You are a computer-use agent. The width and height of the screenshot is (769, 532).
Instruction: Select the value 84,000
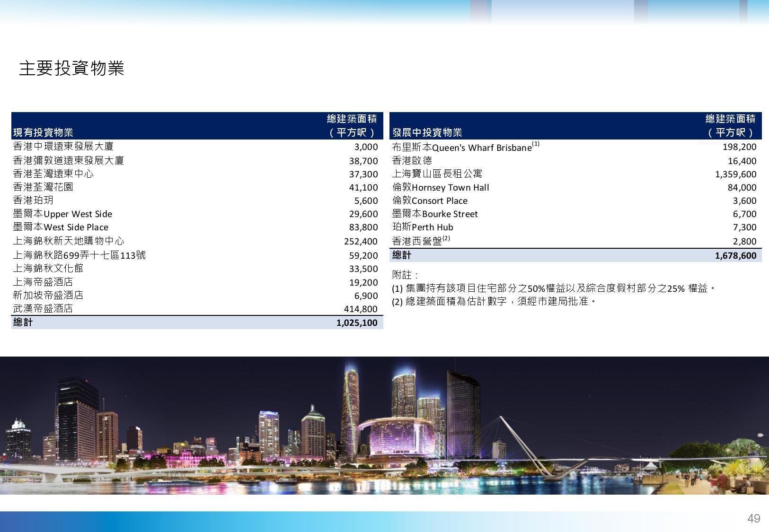click(x=742, y=187)
